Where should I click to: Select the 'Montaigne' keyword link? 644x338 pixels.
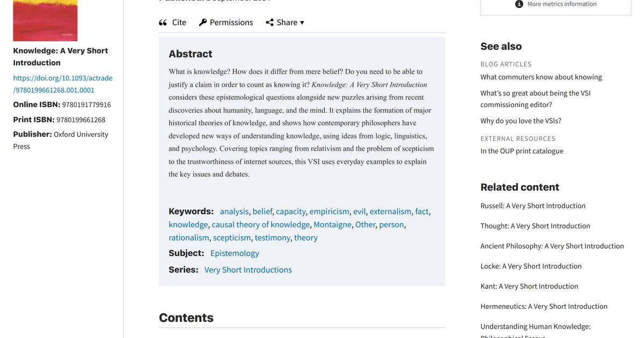[x=332, y=224]
